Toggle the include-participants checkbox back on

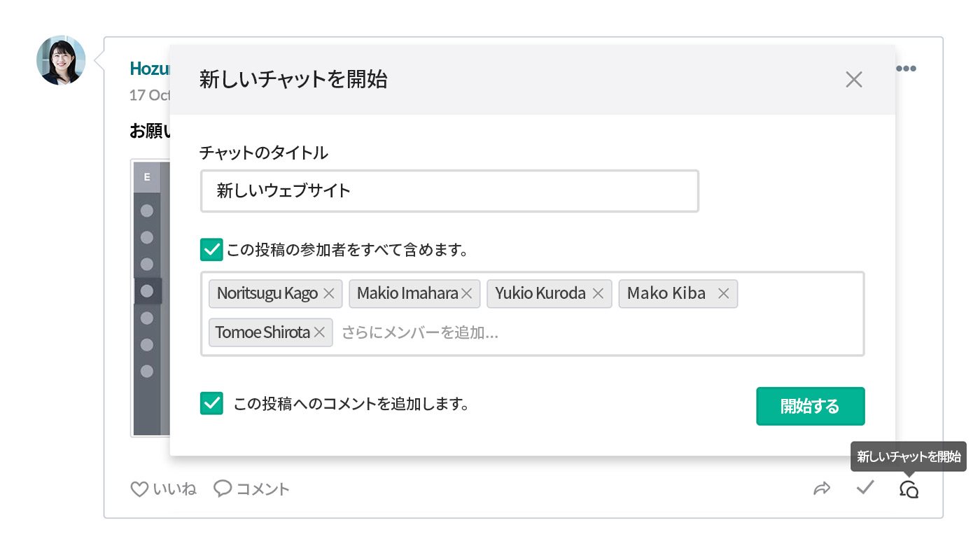211,249
